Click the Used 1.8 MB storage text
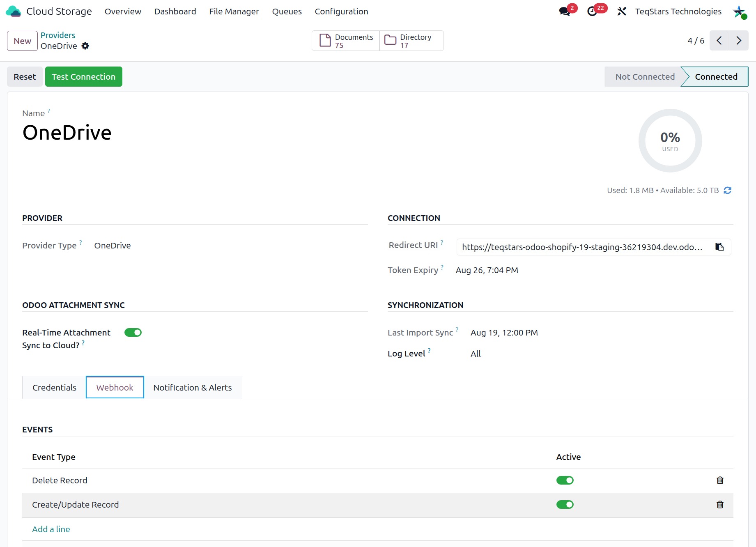The height and width of the screenshot is (547, 756). click(630, 191)
